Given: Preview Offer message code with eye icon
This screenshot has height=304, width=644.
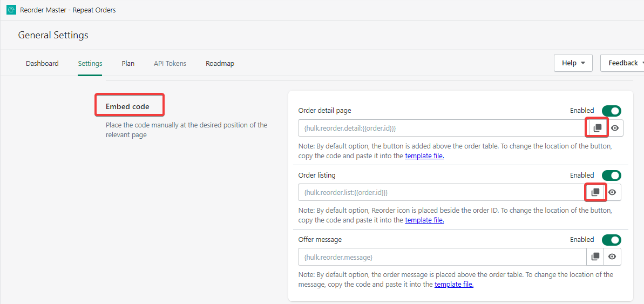Looking at the screenshot, I should 612,256.
